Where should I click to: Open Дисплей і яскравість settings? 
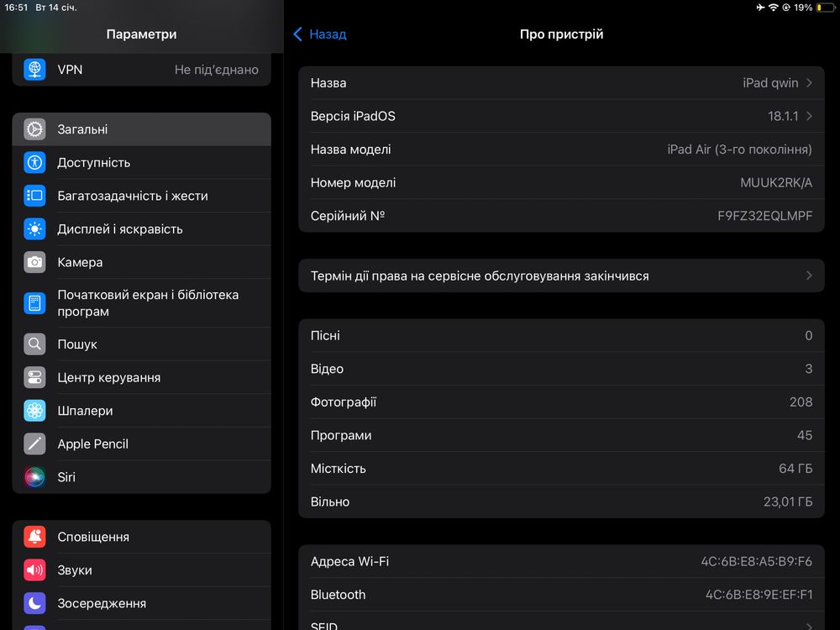click(x=141, y=228)
